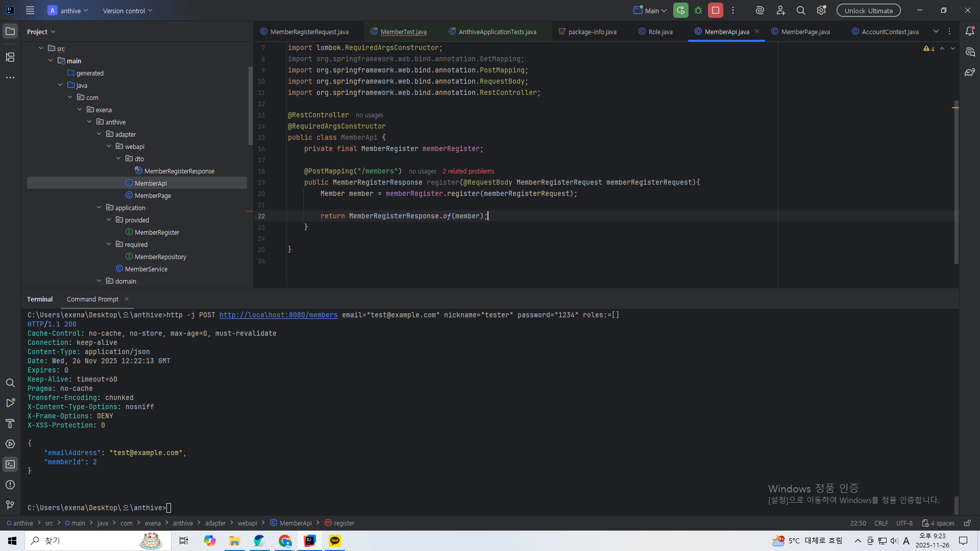Screen dimensions: 980x551
Task: Click the project tree vertical scrollbar
Action: 250,105
